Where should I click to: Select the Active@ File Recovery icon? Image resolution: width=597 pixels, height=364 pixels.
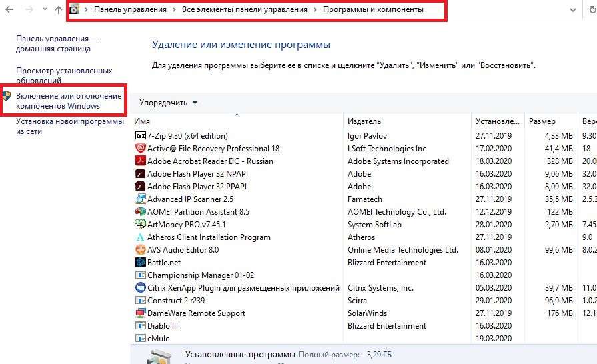(140, 149)
